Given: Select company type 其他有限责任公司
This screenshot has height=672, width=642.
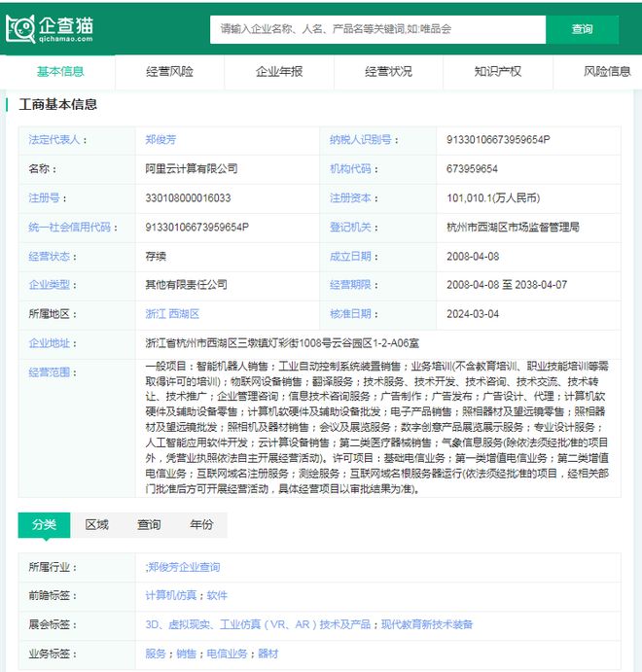Looking at the screenshot, I should coord(186,285).
